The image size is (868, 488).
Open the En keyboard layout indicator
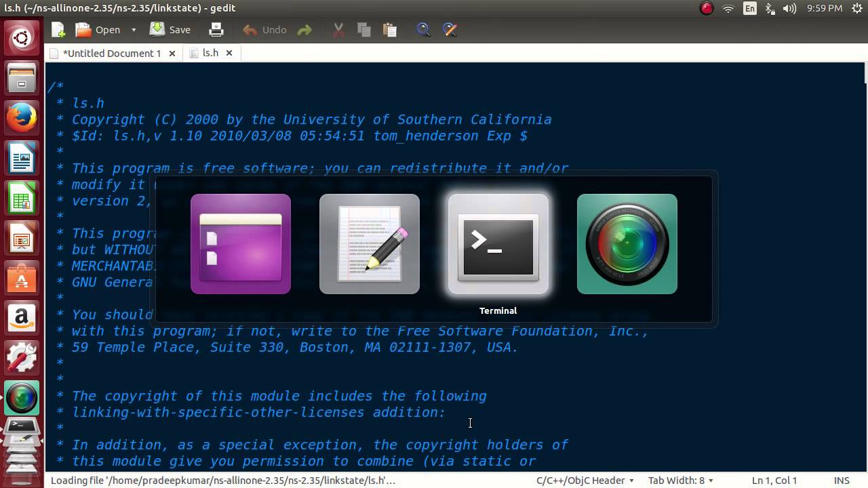click(x=749, y=8)
